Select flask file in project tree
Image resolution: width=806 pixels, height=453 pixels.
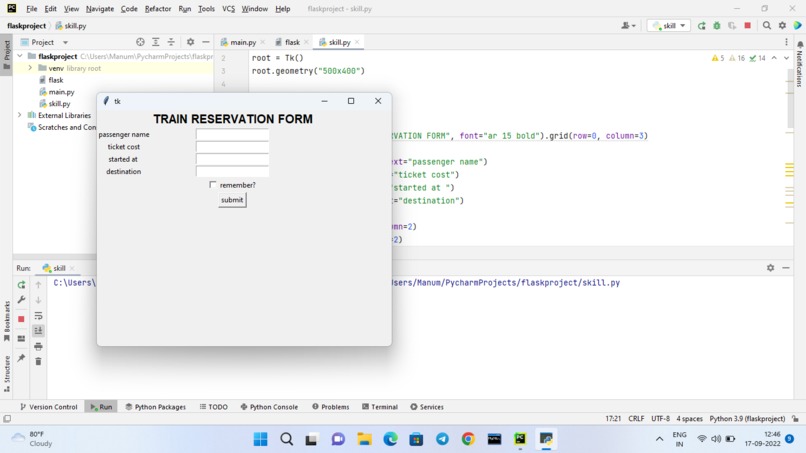(x=56, y=80)
